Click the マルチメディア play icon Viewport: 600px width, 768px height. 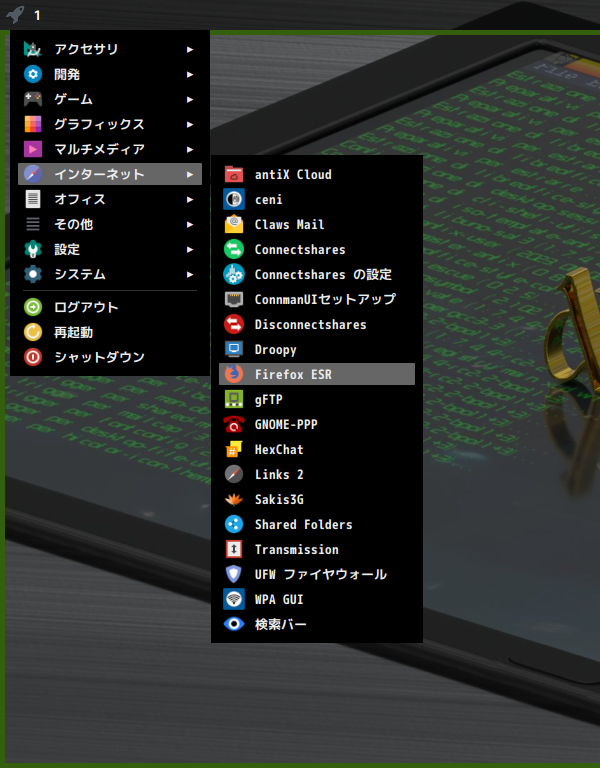coord(33,149)
